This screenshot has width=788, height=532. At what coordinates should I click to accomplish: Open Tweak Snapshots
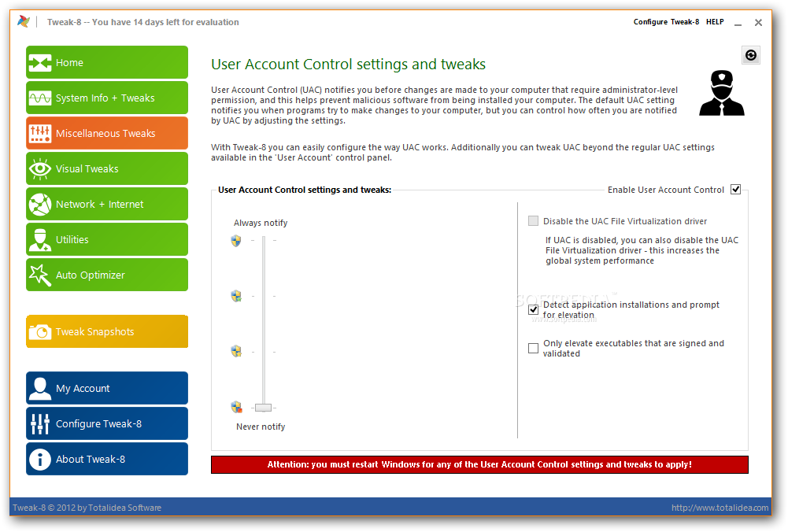tap(107, 331)
